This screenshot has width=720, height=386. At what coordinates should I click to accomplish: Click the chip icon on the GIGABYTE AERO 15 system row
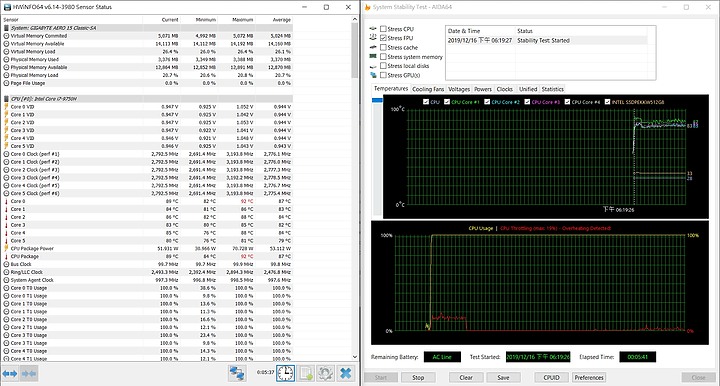pos(6,28)
